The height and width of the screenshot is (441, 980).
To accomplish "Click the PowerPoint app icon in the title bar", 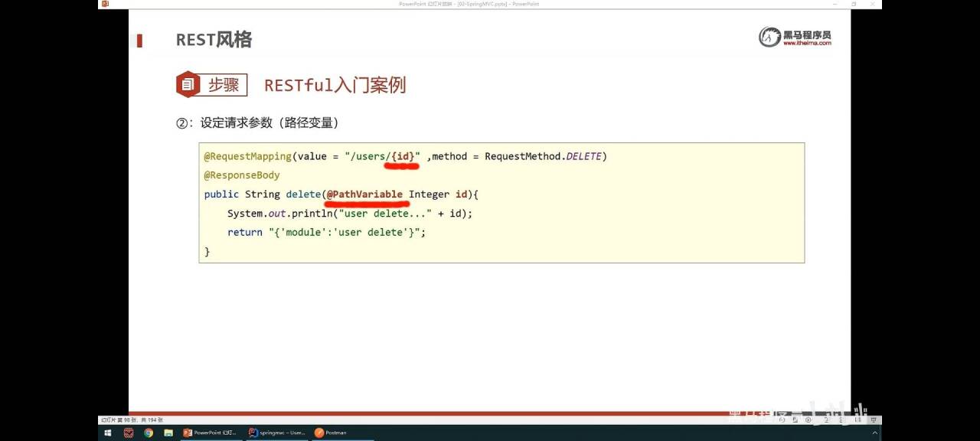I will [x=105, y=4].
